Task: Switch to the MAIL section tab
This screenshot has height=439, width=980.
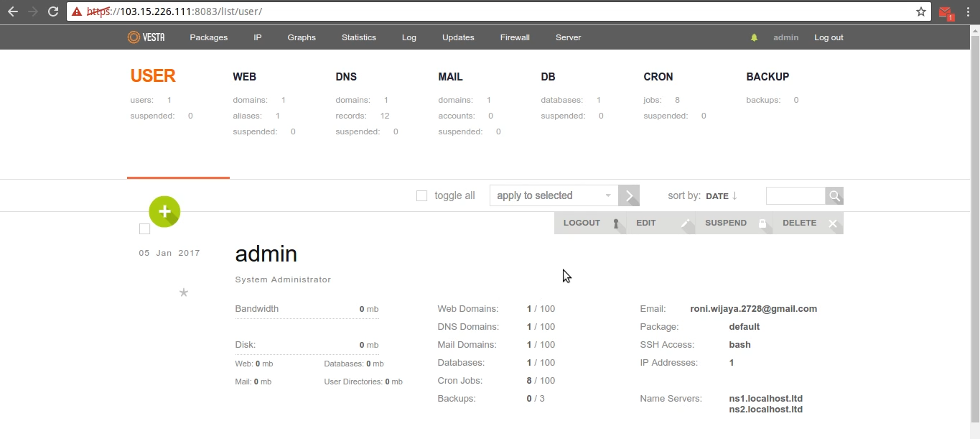Action: (x=450, y=76)
